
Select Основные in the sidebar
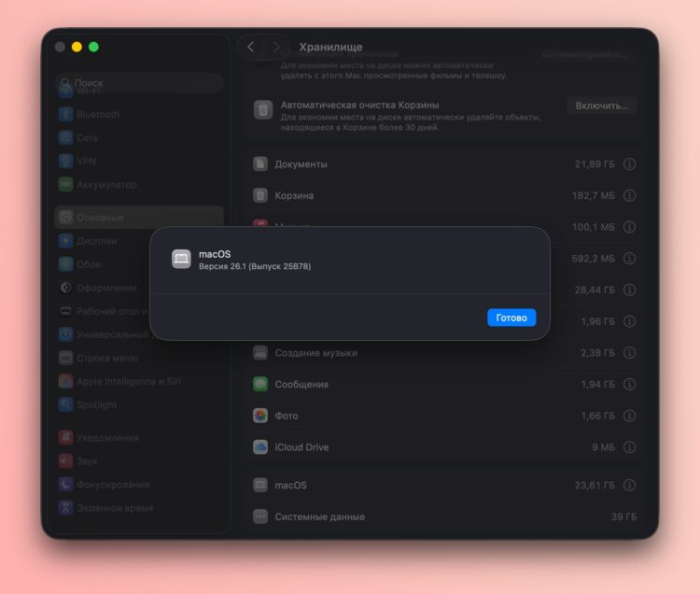coord(139,218)
